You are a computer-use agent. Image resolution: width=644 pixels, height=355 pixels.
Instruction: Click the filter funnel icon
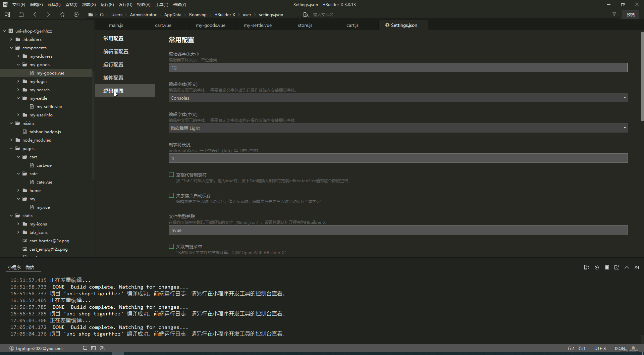(614, 14)
